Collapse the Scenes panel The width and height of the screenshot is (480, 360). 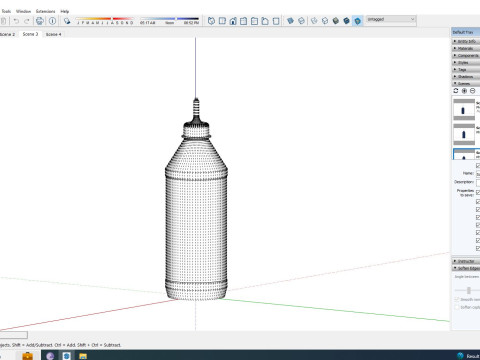466,83
